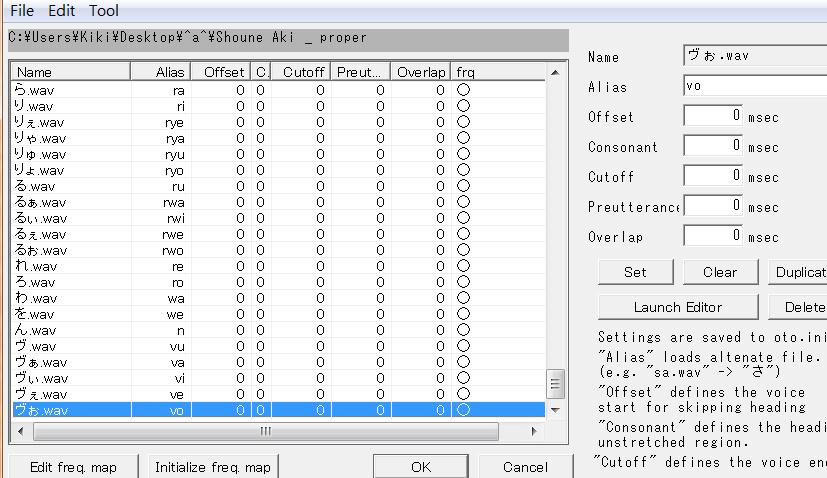Viewport: 827px width, 478px height.
Task: Click the OK button
Action: 421,466
